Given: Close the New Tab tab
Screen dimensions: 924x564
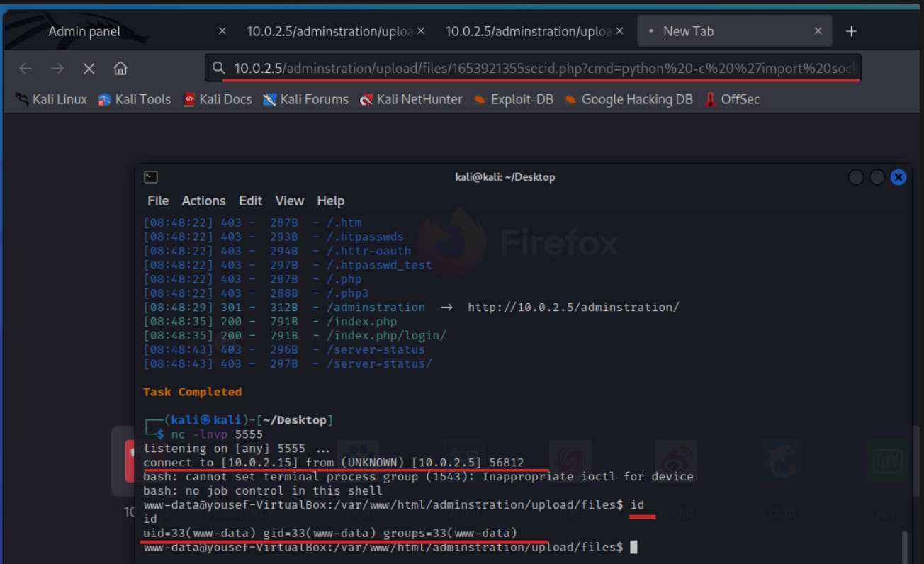Looking at the screenshot, I should pyautogui.click(x=818, y=31).
